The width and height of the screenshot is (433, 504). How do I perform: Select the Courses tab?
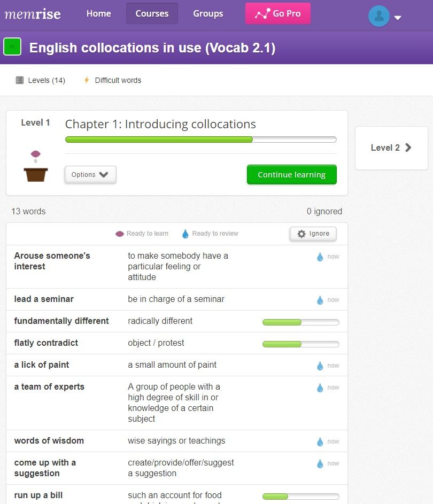click(x=152, y=14)
